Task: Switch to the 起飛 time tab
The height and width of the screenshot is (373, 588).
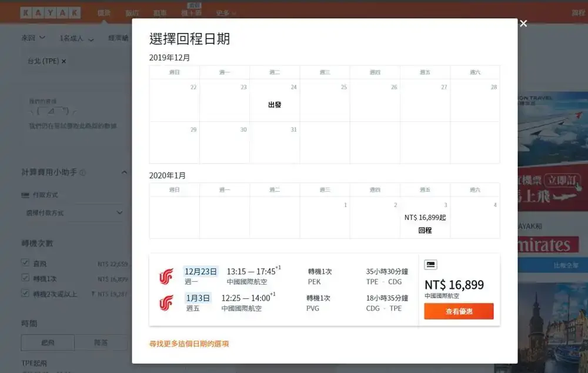Action: pos(48,342)
